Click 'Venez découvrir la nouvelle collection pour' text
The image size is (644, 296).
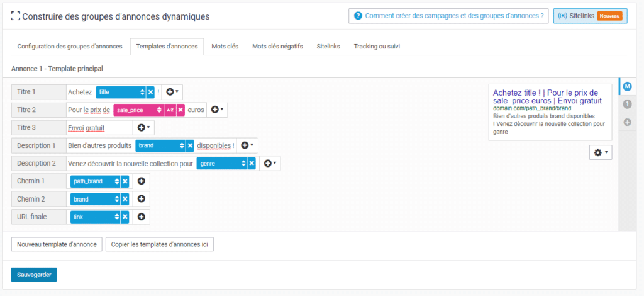click(130, 164)
